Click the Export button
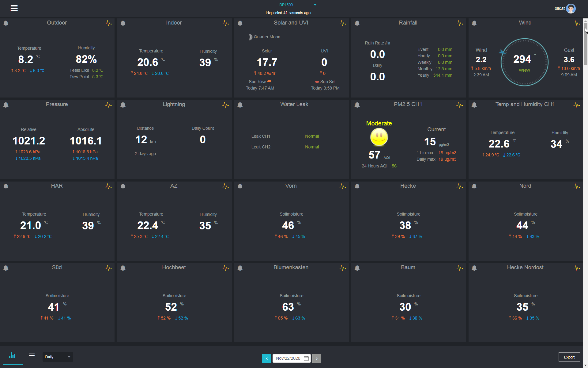The image size is (588, 368). click(569, 357)
